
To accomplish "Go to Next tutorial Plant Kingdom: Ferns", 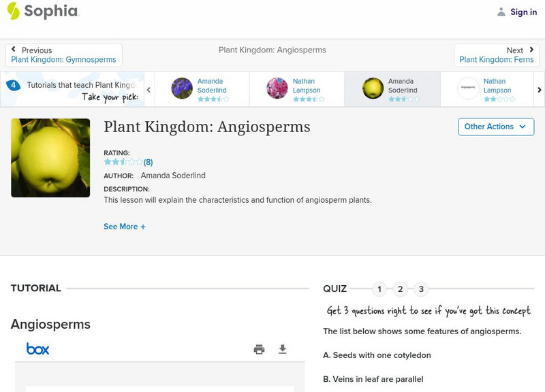I will pyautogui.click(x=497, y=55).
